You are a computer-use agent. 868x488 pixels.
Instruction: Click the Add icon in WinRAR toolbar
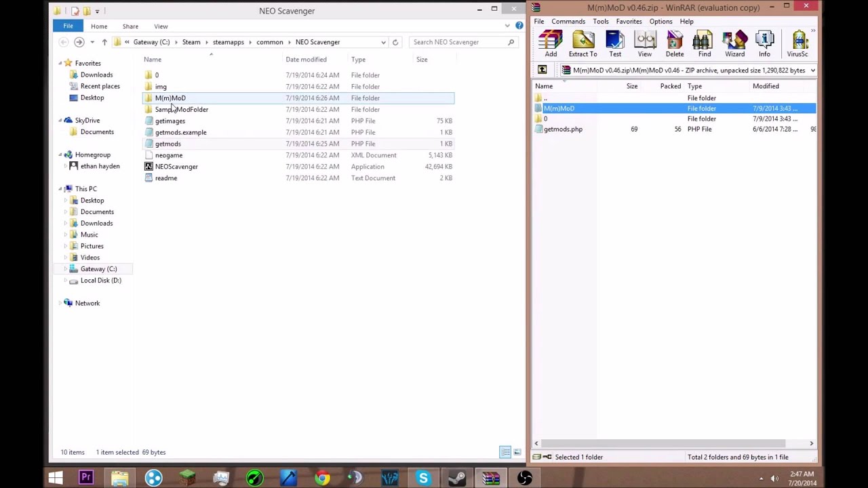[551, 44]
